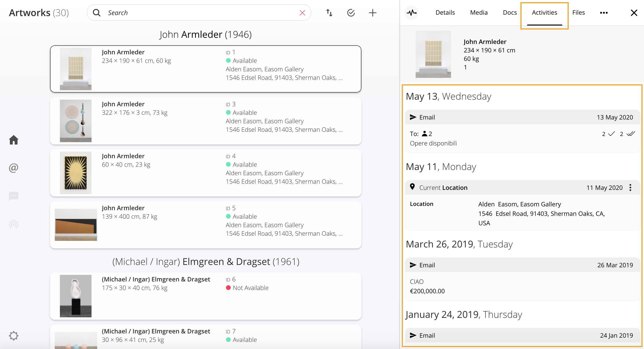The image size is (644, 349).
Task: Click the €200,000.00 price text
Action: pos(427,291)
